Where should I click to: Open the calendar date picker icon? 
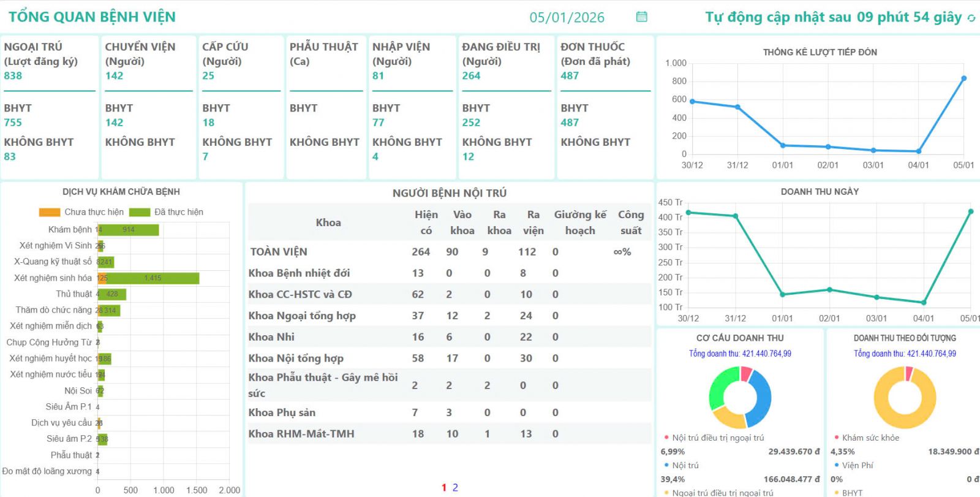tap(641, 17)
